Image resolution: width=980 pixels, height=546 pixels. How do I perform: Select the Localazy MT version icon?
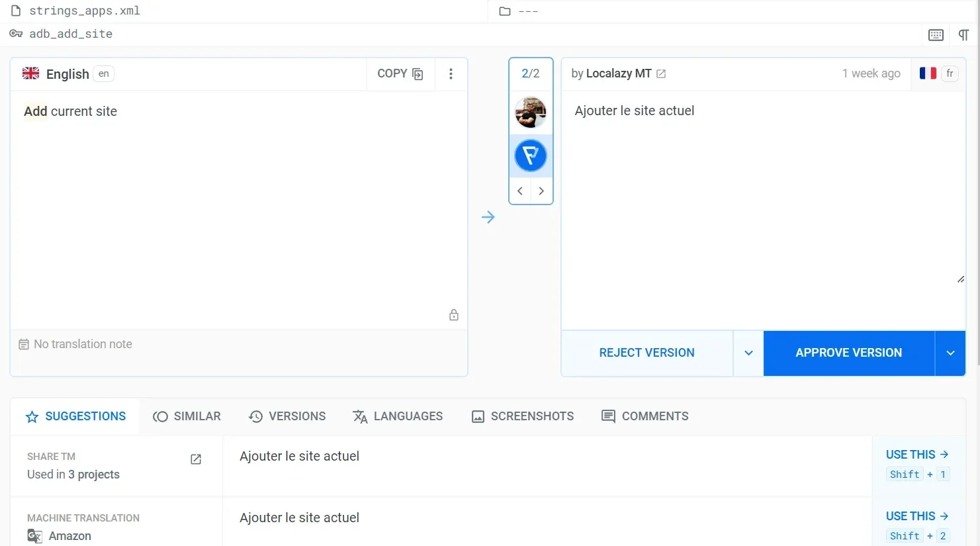tap(531, 156)
